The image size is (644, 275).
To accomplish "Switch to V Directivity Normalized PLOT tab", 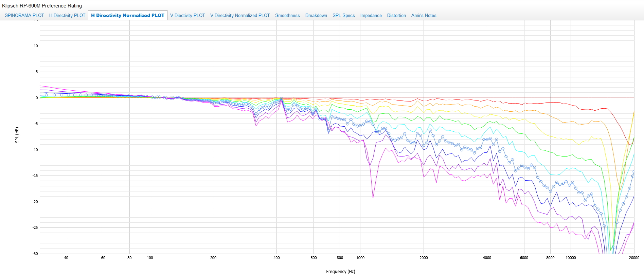I will pos(240,15).
